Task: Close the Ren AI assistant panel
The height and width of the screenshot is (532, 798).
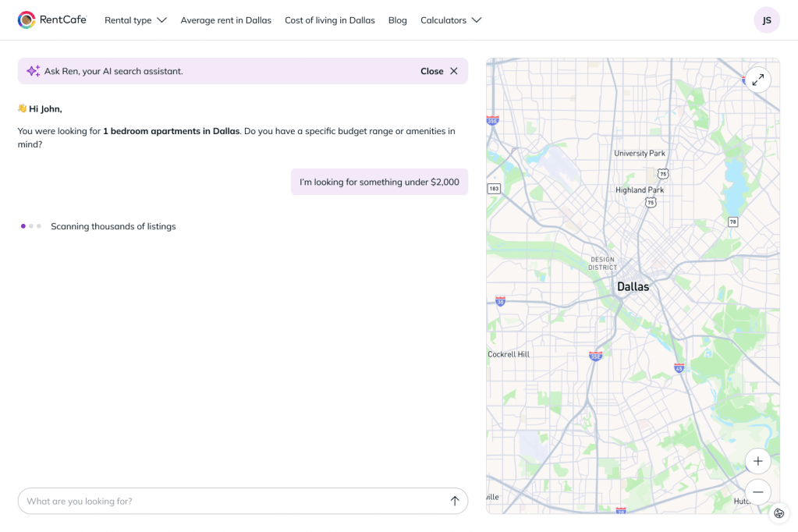Action: coord(439,71)
